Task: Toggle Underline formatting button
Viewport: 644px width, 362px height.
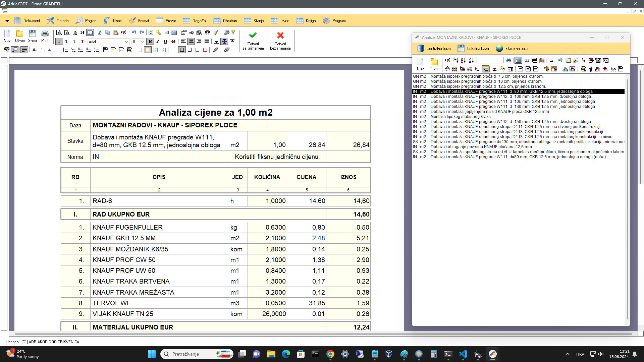Action: (166, 42)
